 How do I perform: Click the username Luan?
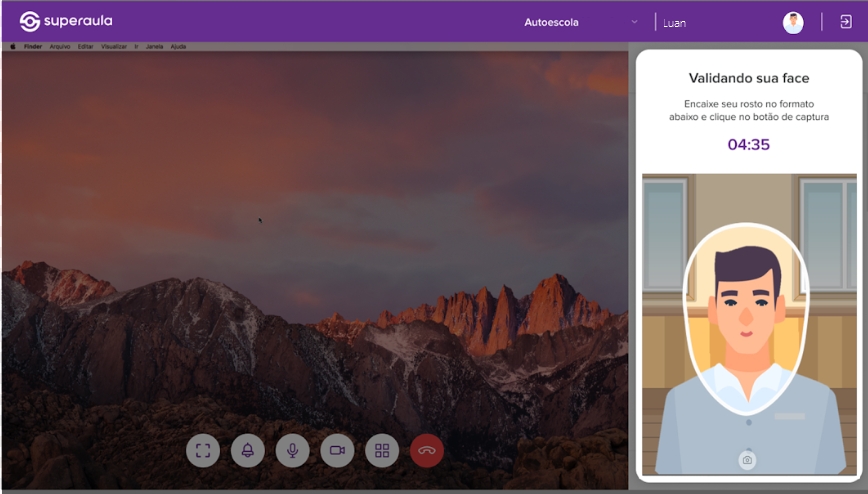(675, 22)
